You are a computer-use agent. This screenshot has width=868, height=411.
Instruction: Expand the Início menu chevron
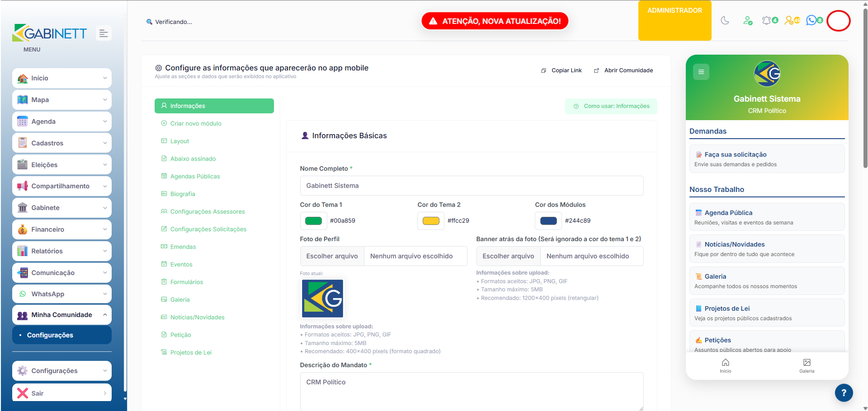pos(105,78)
